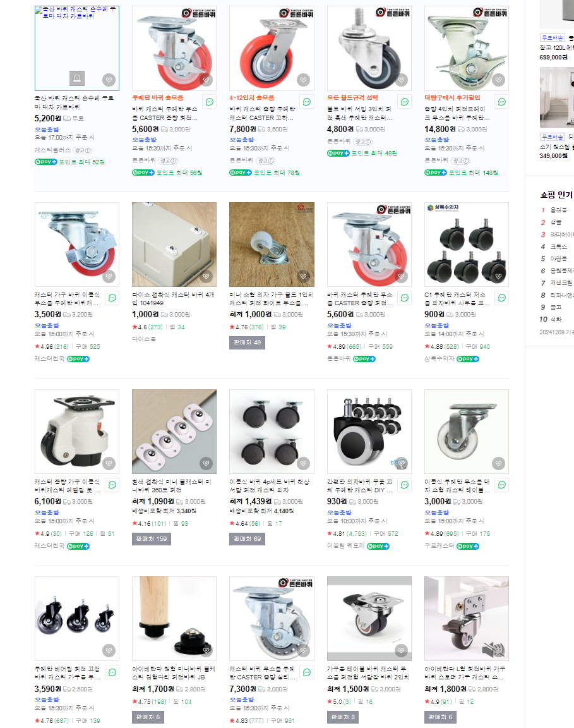574x728 pixels.
Task: Open 대량구매시 추가할인 promotional link
Action: click(452, 97)
